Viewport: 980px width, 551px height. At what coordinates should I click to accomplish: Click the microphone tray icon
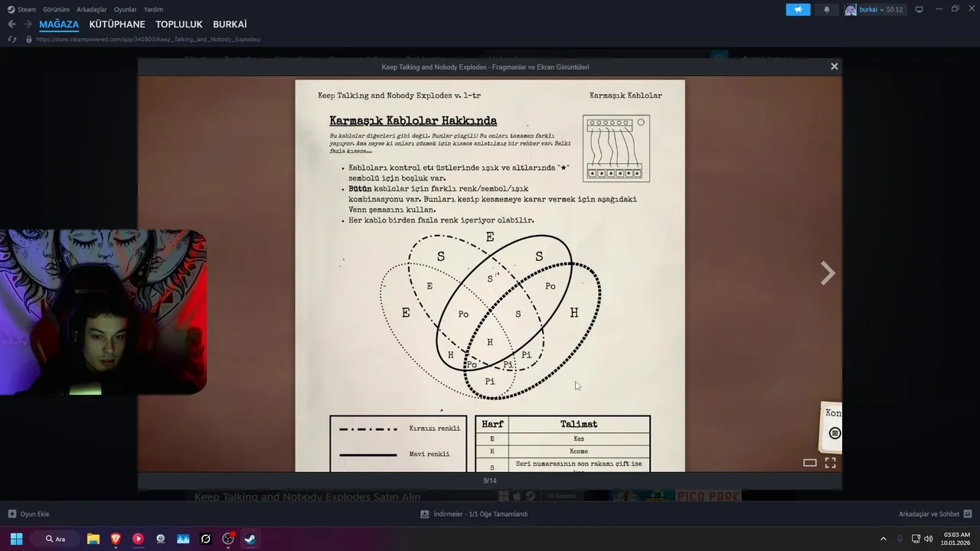click(900, 539)
